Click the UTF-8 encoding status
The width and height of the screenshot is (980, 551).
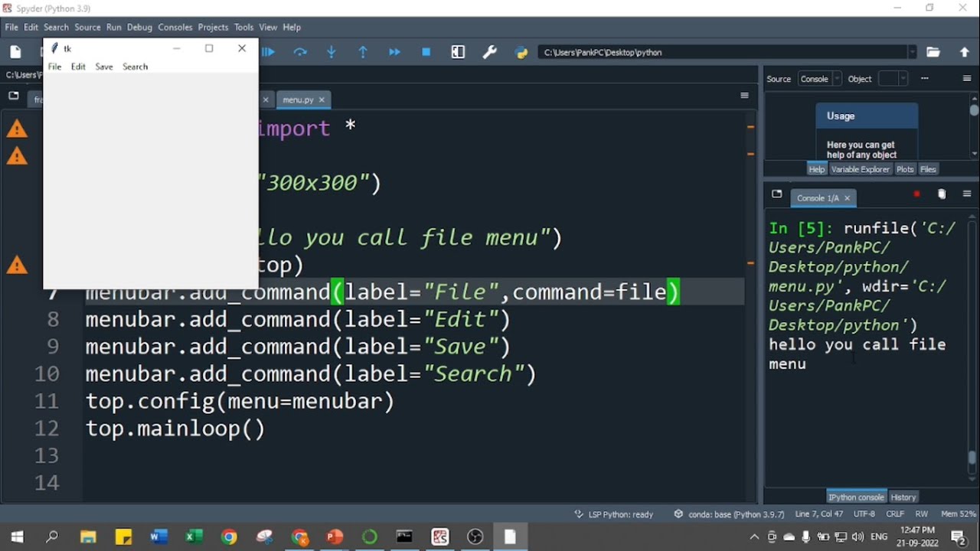click(864, 514)
